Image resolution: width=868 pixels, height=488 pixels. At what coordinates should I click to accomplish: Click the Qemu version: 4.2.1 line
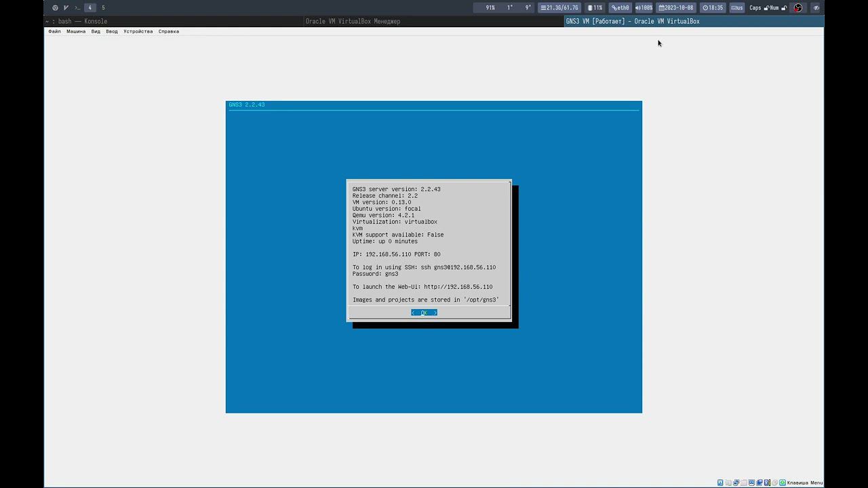tap(383, 215)
